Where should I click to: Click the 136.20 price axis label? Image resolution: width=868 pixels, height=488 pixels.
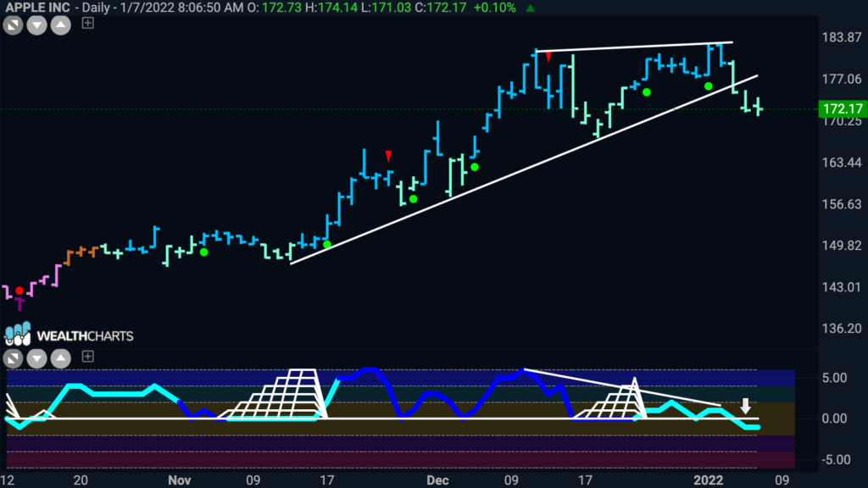coord(842,328)
